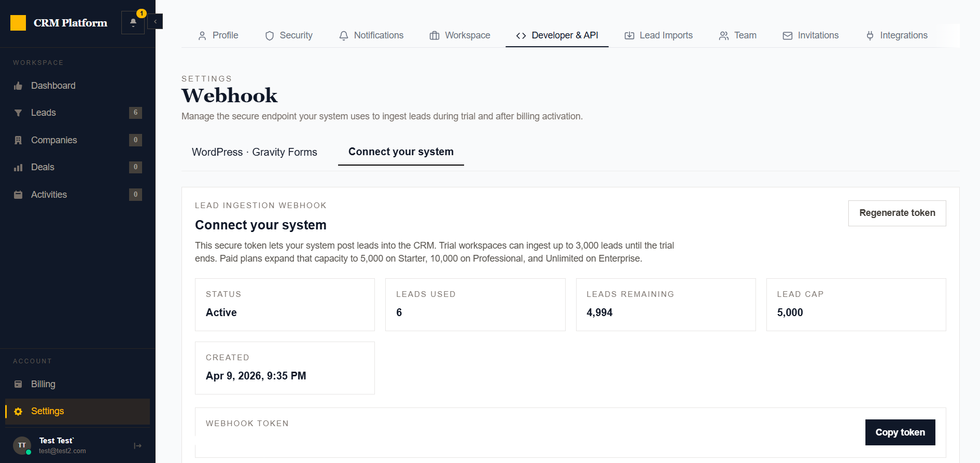Select the WordPress · Gravity Forms tab
The image size is (980, 463).
pos(255,152)
